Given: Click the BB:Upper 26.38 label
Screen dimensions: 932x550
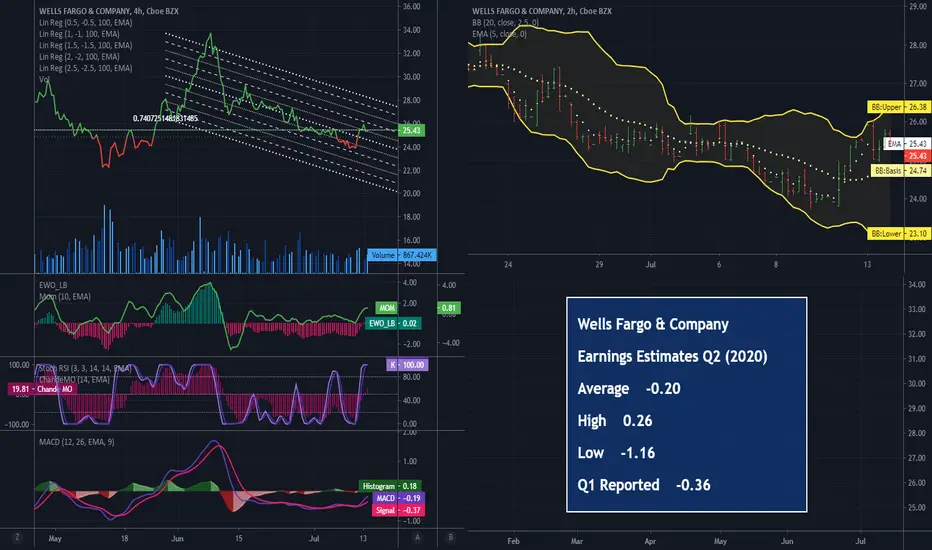Looking at the screenshot, I should point(899,107).
